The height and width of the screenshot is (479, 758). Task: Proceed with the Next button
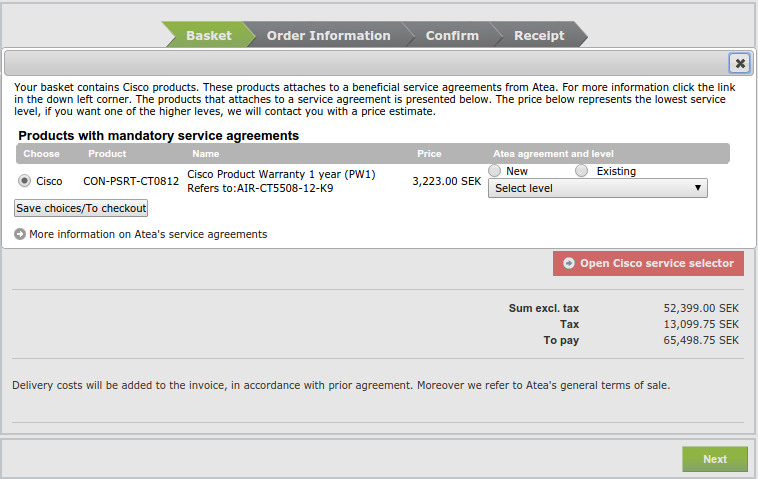(715, 459)
